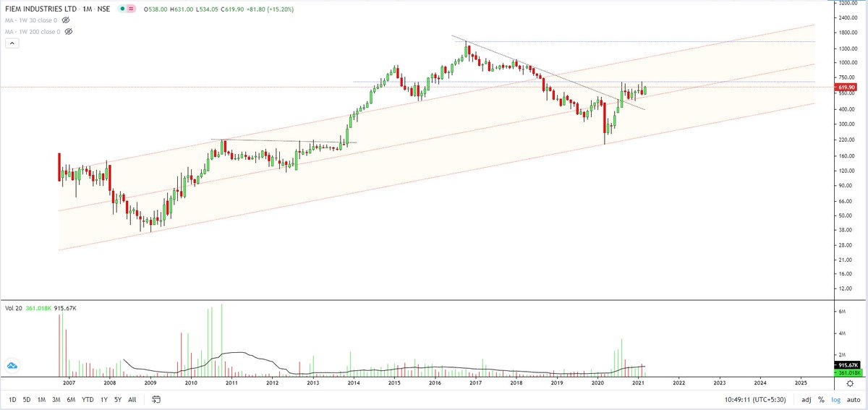This screenshot has width=868, height=410.
Task: Click the 1800.00 price scale label
Action: (x=847, y=33)
